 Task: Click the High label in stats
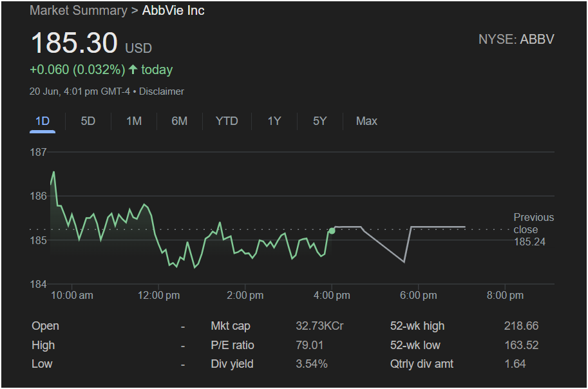pos(43,345)
